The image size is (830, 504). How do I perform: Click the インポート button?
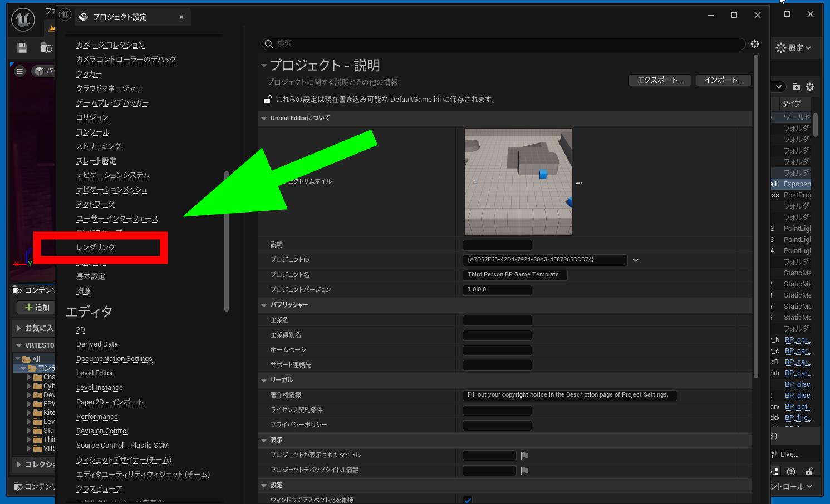click(723, 80)
